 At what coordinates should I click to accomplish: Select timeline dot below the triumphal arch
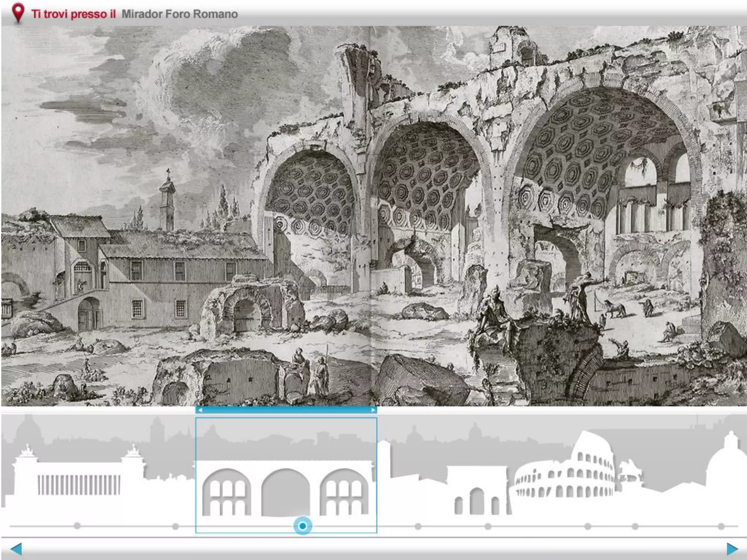pyautogui.click(x=488, y=526)
